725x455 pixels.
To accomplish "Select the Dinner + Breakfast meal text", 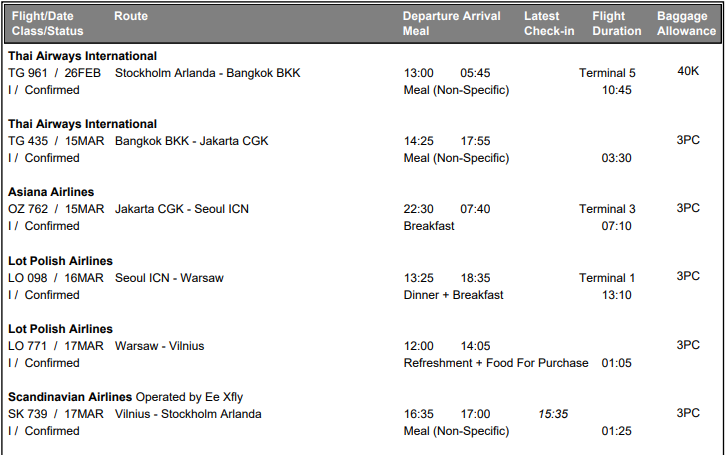I will click(453, 295).
